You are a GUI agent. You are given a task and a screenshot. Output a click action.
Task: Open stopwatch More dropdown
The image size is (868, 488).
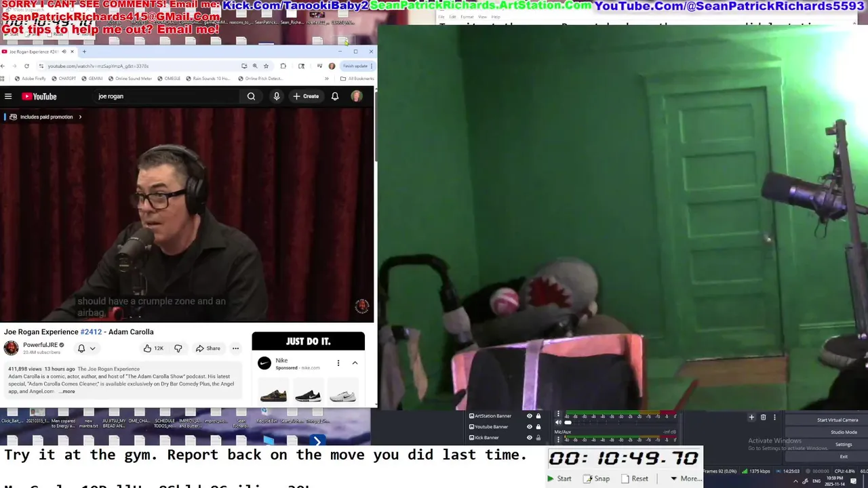coord(686,479)
